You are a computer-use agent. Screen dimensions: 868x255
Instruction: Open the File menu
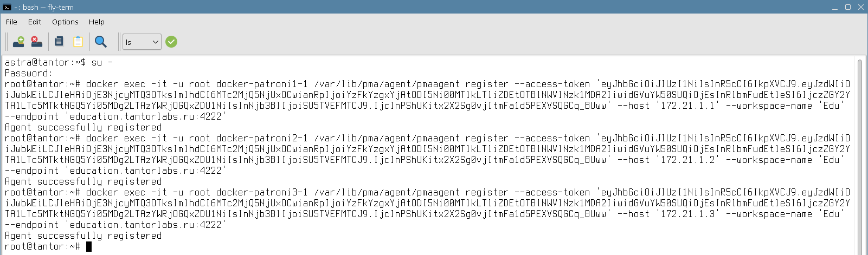[11, 22]
